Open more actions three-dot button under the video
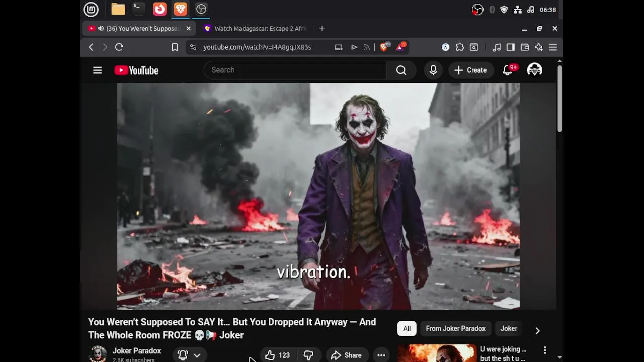The image size is (644, 362). coord(381,355)
